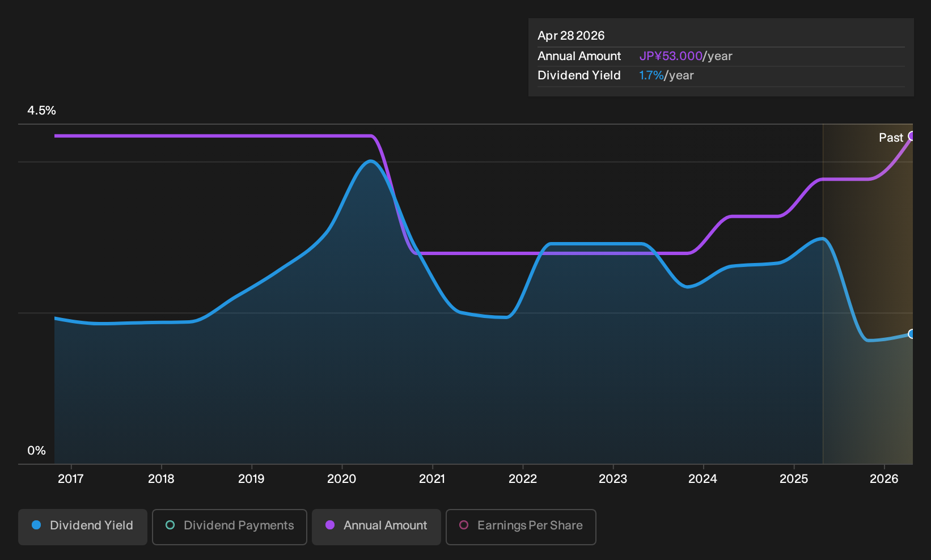Viewport: 931px width, 560px height.
Task: Enable the Earnings Per Share series
Action: click(521, 527)
